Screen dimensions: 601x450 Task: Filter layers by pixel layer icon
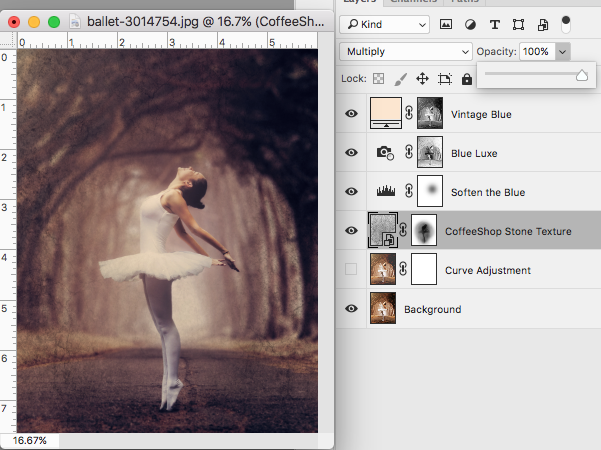click(x=445, y=25)
